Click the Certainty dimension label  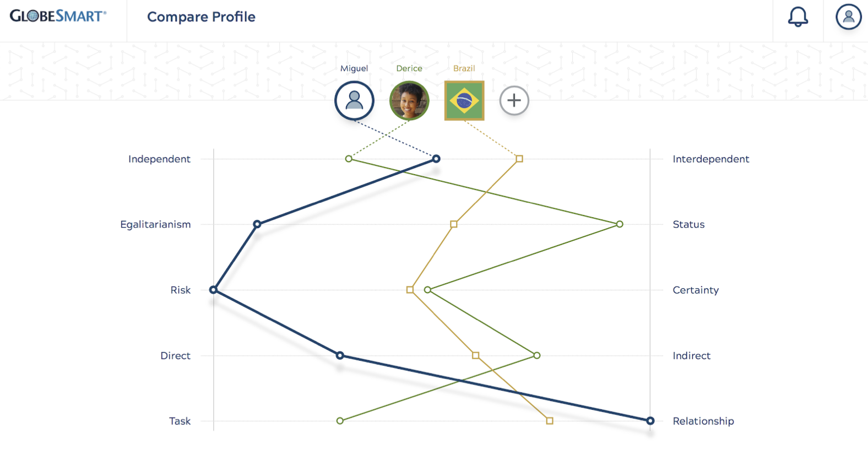click(x=696, y=290)
